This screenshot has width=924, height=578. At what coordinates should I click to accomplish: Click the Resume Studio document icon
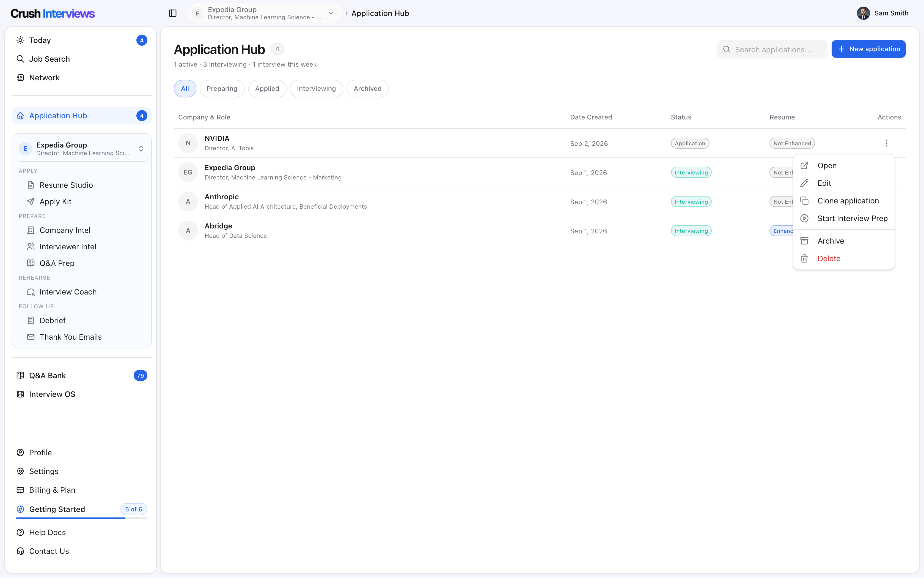pos(31,185)
